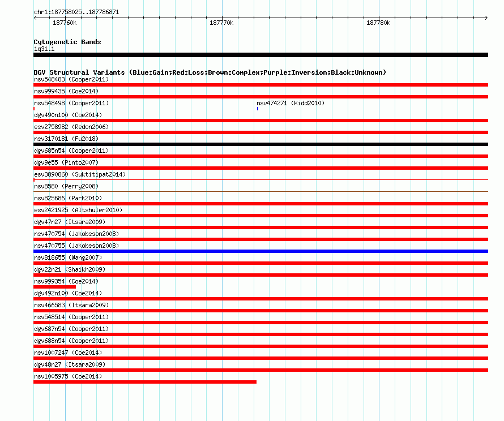Click the DGV Structural Variants track title
This screenshot has width=504, height=421.
pos(210,72)
